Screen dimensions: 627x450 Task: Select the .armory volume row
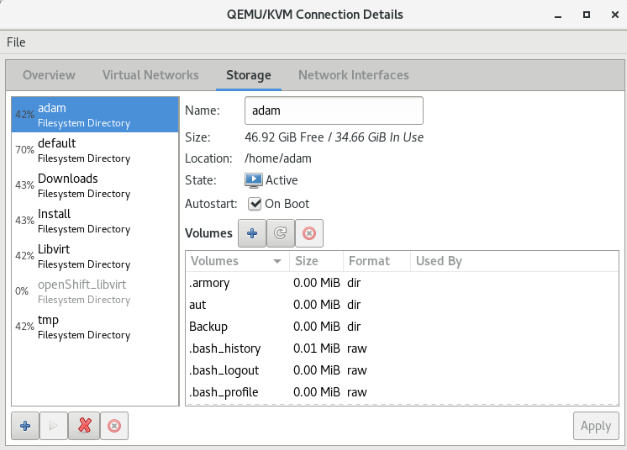[402, 283]
